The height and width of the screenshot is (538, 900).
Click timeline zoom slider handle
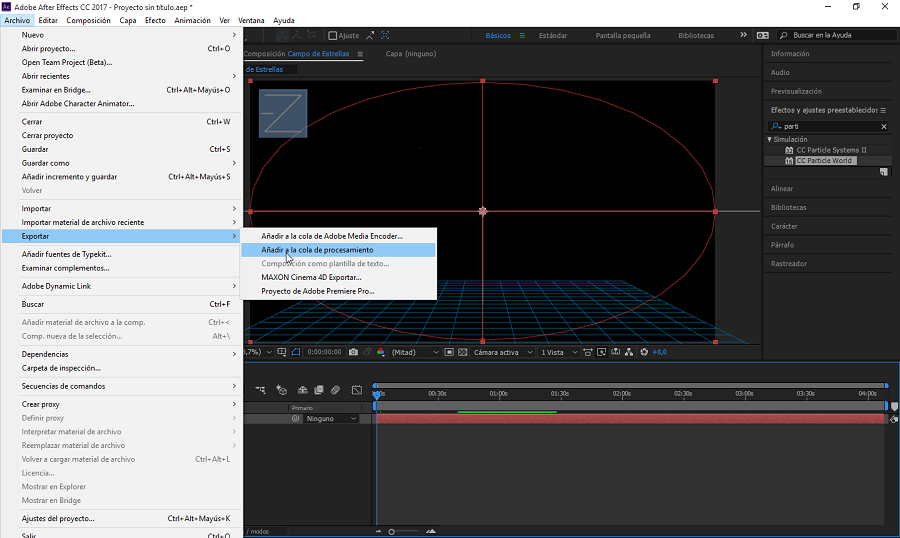(x=391, y=532)
